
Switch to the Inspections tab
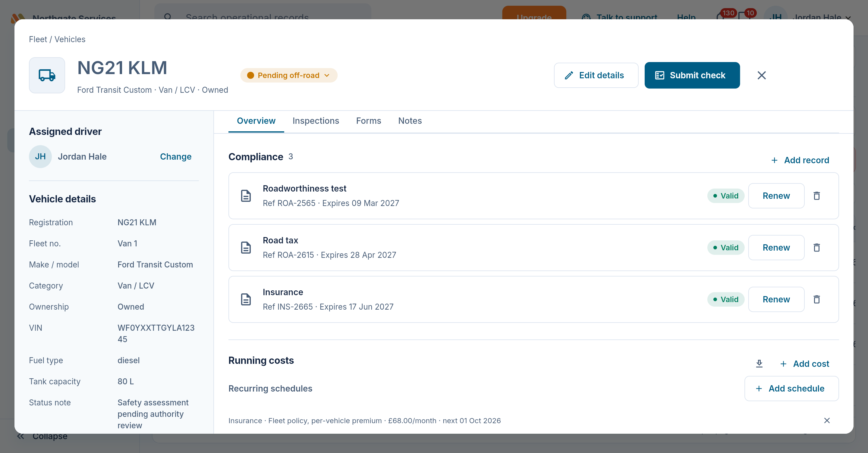point(315,120)
